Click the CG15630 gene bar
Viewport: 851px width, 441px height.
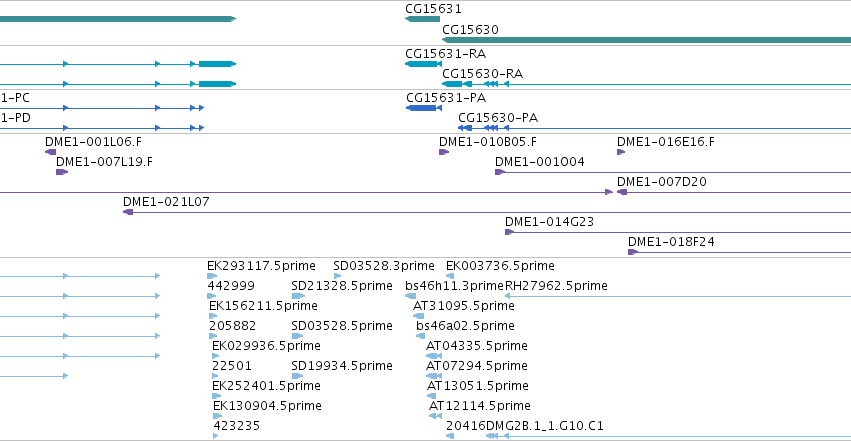(646, 40)
